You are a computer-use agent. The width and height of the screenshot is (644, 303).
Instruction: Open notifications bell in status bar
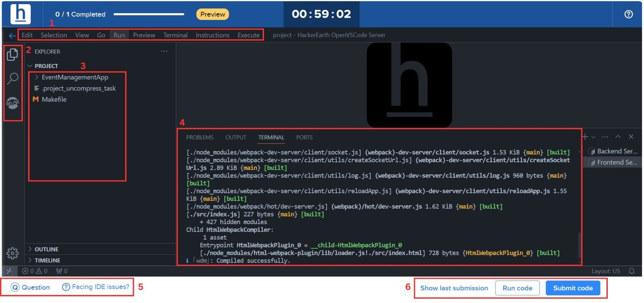pos(631,271)
